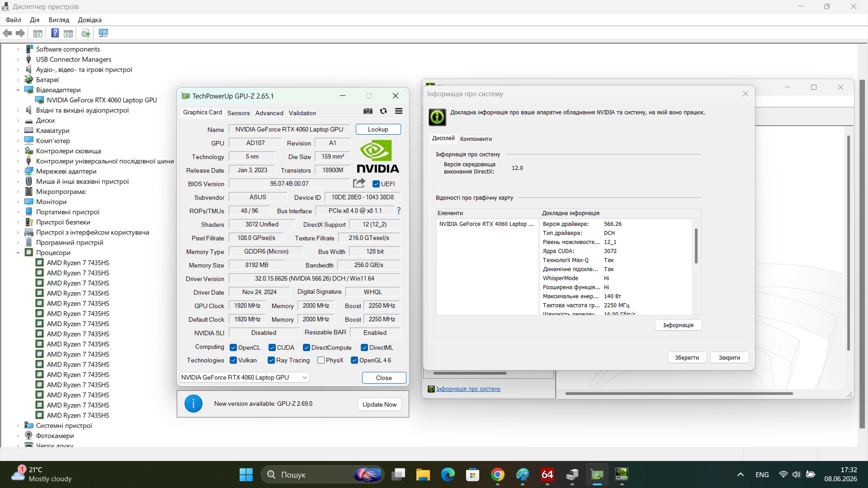Click the Update Now button
The image size is (868, 488).
click(x=379, y=404)
